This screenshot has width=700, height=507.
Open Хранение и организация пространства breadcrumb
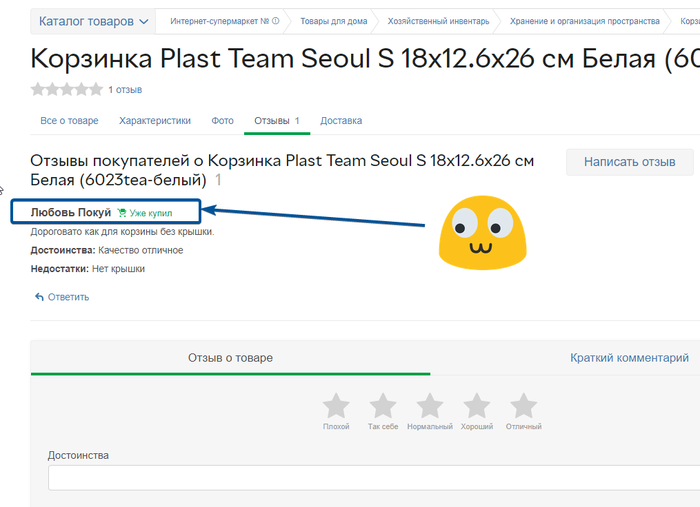coord(584,21)
